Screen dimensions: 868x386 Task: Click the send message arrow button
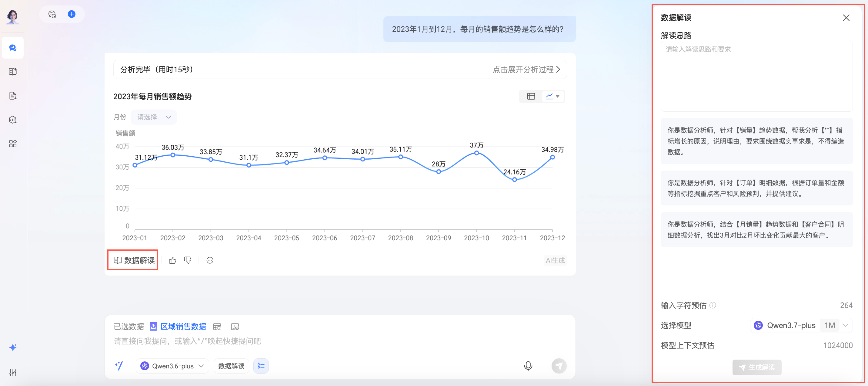pos(559,366)
